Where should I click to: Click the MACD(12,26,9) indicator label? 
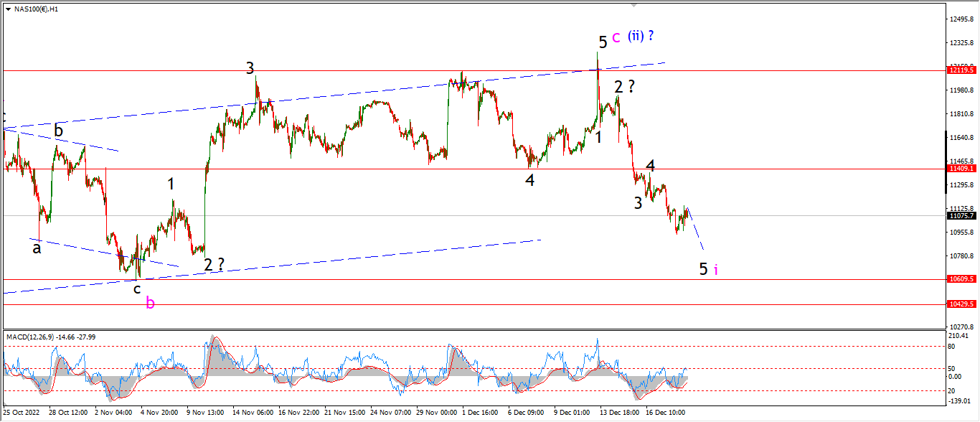pos(32,337)
